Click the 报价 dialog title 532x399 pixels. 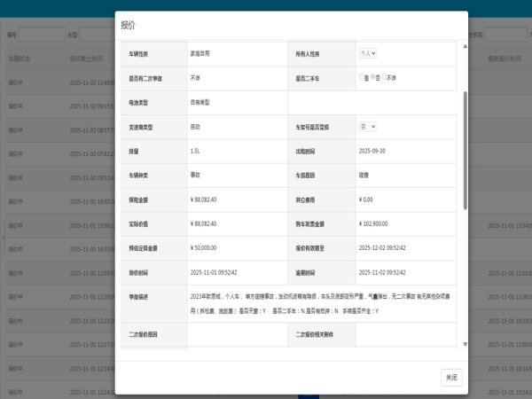129,25
